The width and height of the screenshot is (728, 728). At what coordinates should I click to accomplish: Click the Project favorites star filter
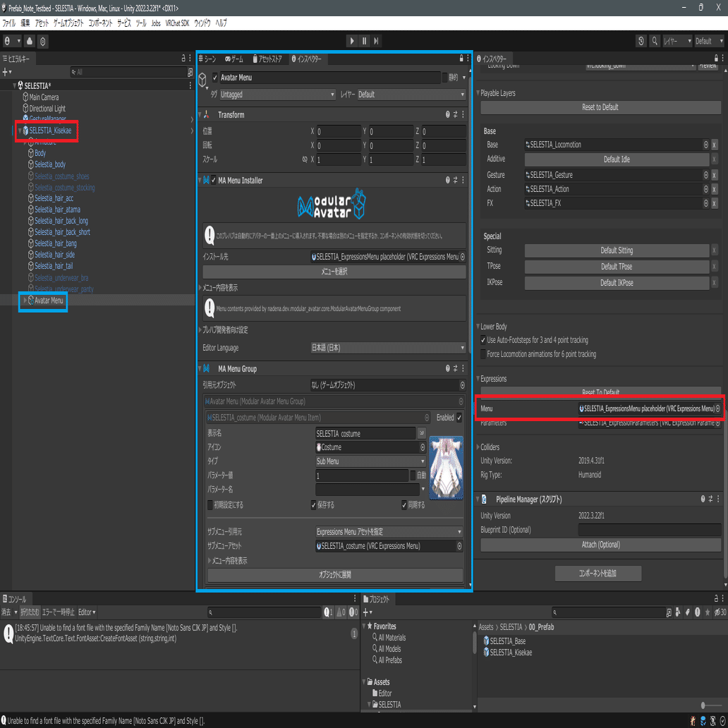[708, 612]
